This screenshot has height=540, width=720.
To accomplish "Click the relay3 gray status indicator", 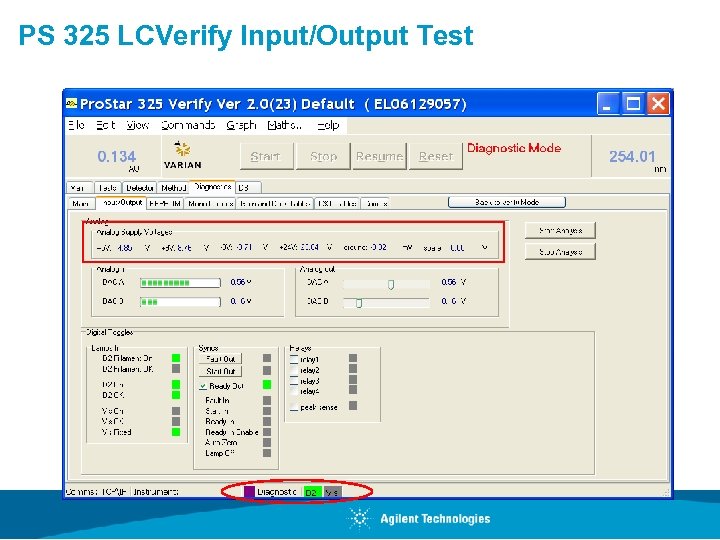I will [x=353, y=380].
